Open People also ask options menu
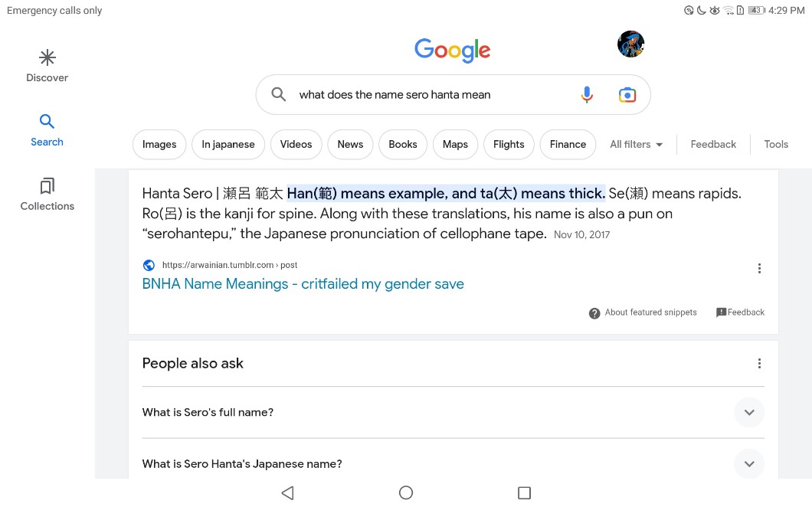812x507 pixels. [758, 364]
